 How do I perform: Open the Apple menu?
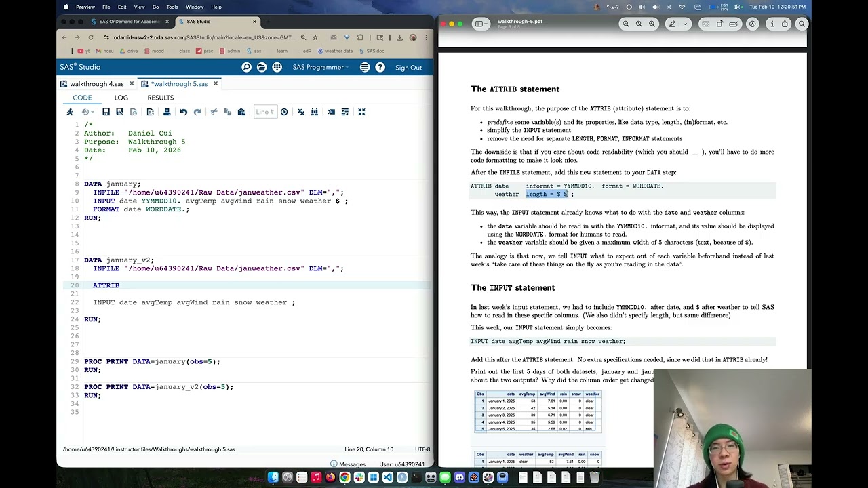66,7
